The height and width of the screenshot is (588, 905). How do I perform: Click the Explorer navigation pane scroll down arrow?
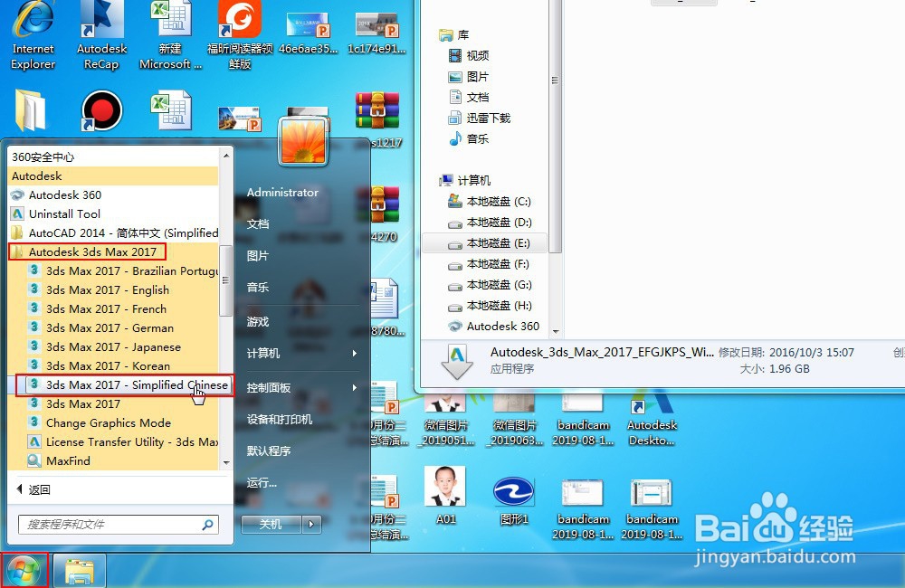556,332
